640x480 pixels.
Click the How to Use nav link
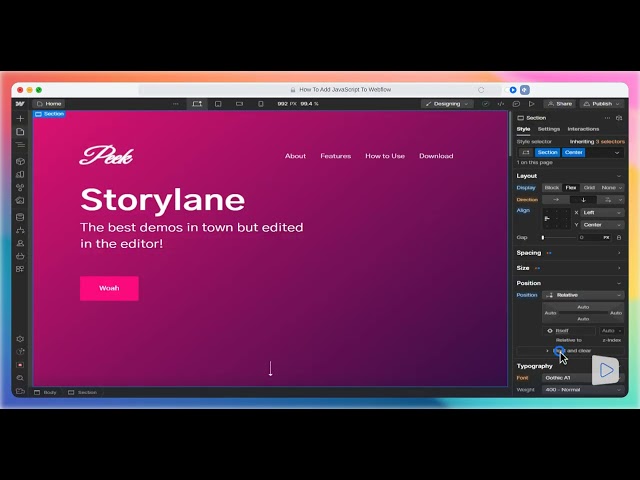tap(385, 156)
